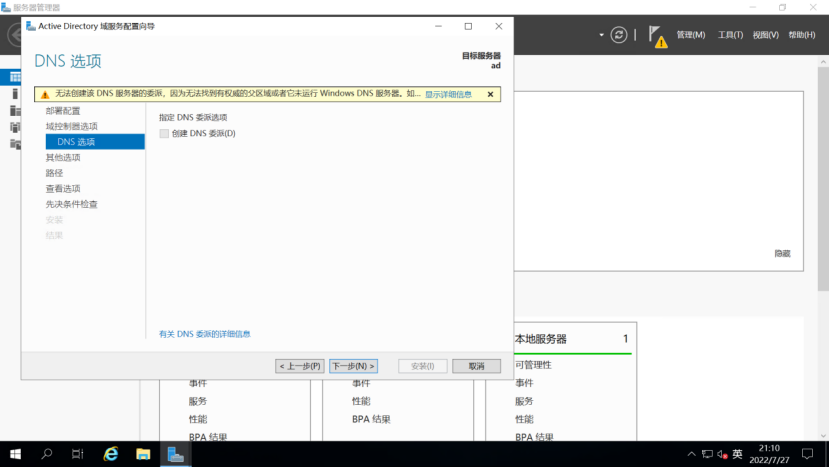Click 隐藏 link in Server Manager welcome tile
The height and width of the screenshot is (467, 830).
coord(782,254)
